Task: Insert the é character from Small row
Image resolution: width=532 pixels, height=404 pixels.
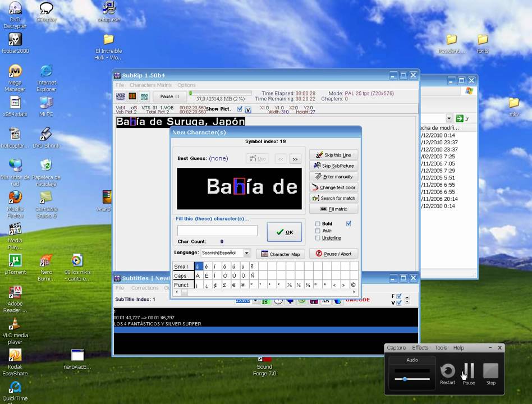Action: click(207, 267)
